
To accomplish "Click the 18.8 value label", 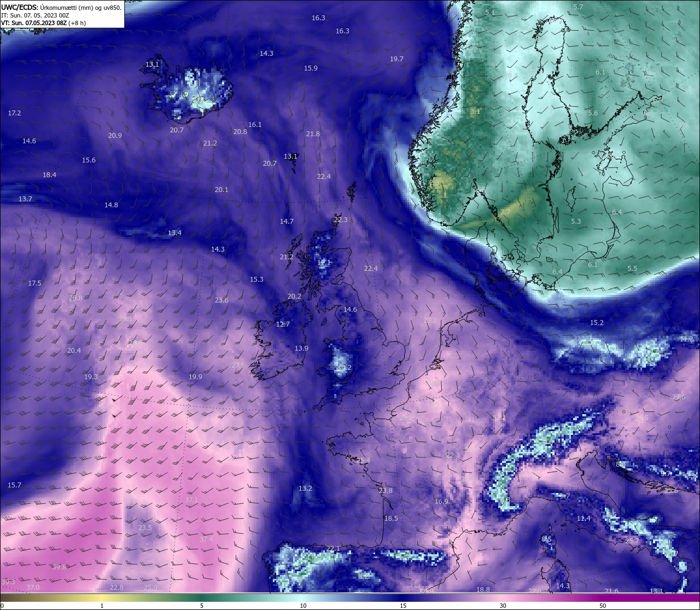I will (483, 590).
